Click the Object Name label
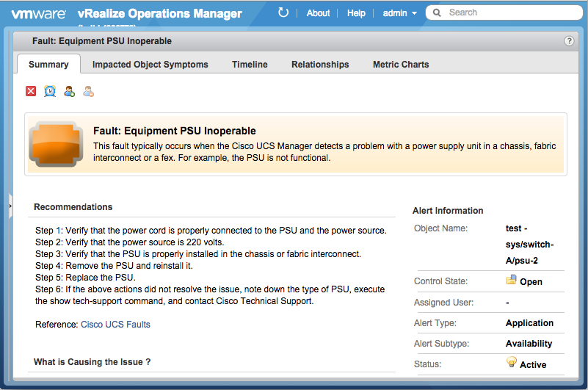The image size is (588, 390). click(440, 228)
